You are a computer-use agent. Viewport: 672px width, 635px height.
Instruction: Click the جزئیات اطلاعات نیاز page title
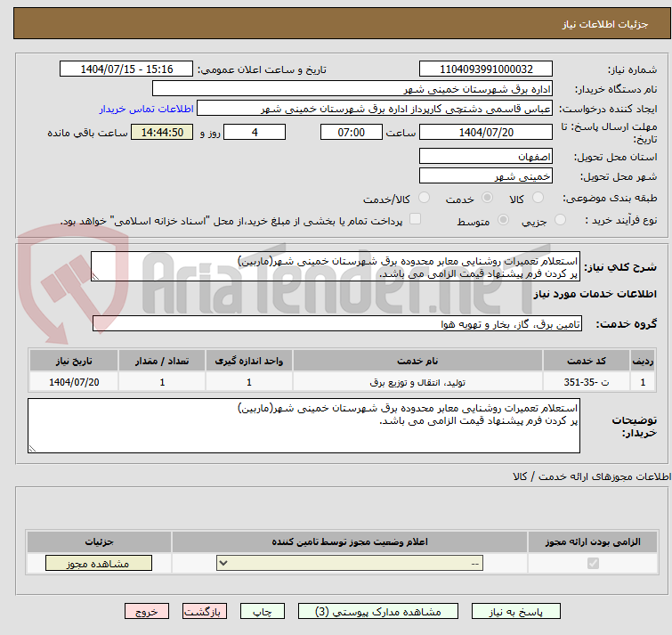click(605, 24)
